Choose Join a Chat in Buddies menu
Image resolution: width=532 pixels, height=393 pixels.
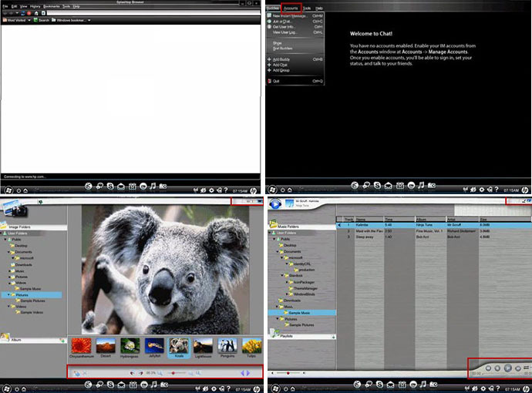point(295,22)
